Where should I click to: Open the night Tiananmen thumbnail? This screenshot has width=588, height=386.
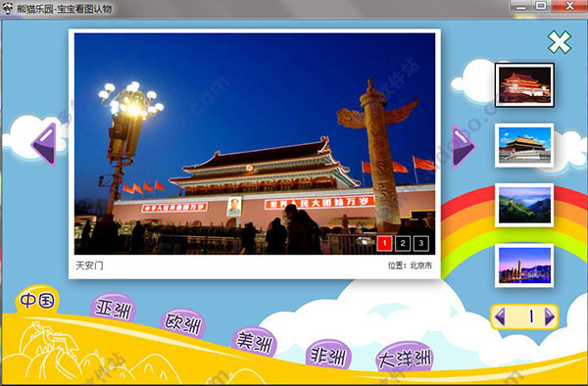pyautogui.click(x=524, y=85)
